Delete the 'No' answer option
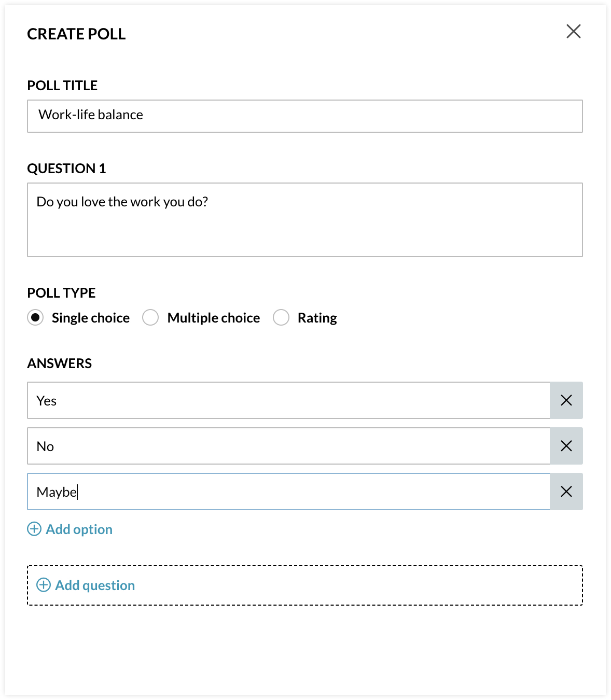The image size is (611, 700). click(566, 446)
